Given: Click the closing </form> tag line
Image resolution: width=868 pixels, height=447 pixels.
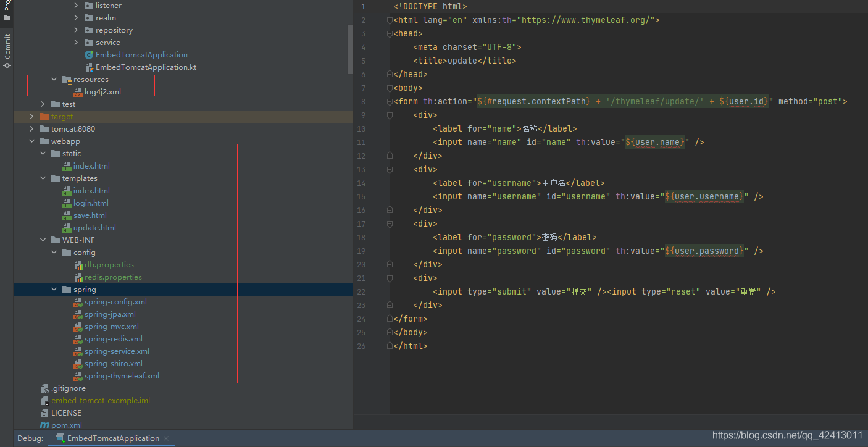Looking at the screenshot, I should click(x=411, y=319).
